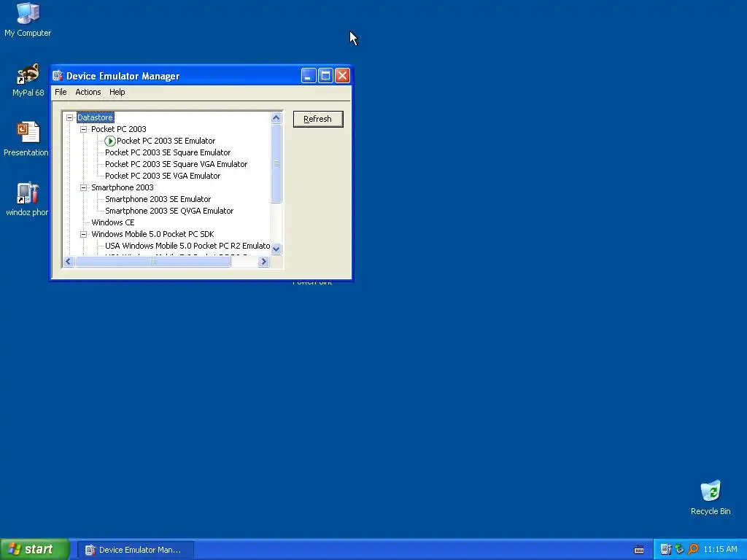Select Pocket PC 2003 SE Square Emulator
Viewport: 747px width, 560px height.
click(x=168, y=152)
